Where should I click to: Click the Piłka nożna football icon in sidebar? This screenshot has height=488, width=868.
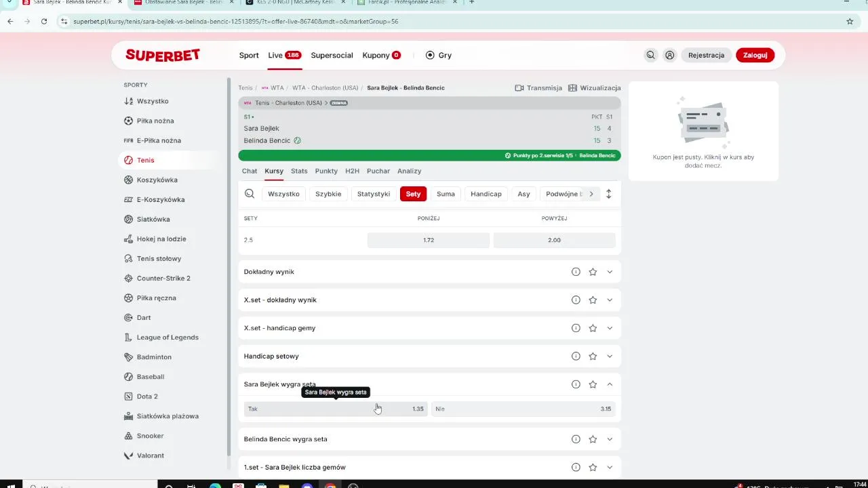click(129, 121)
